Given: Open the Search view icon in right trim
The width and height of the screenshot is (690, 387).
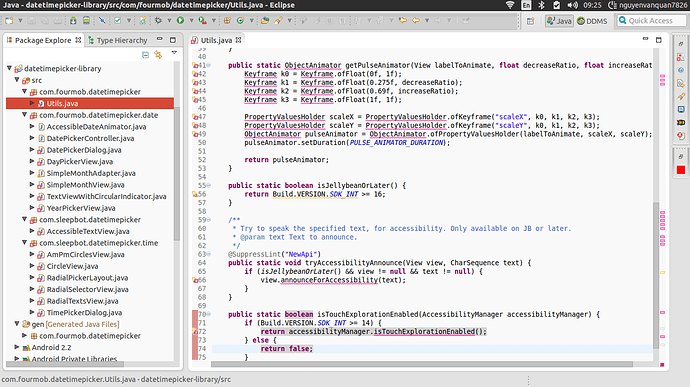Looking at the screenshot, I should tap(681, 96).
